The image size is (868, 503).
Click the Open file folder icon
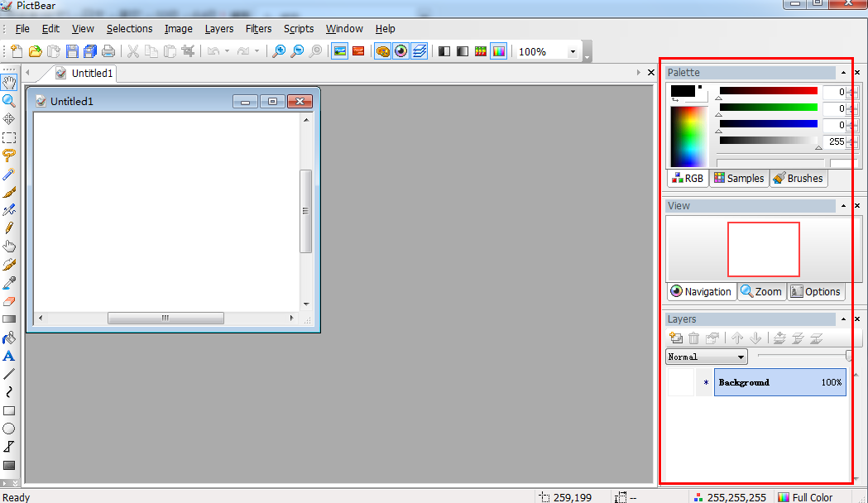(x=35, y=51)
